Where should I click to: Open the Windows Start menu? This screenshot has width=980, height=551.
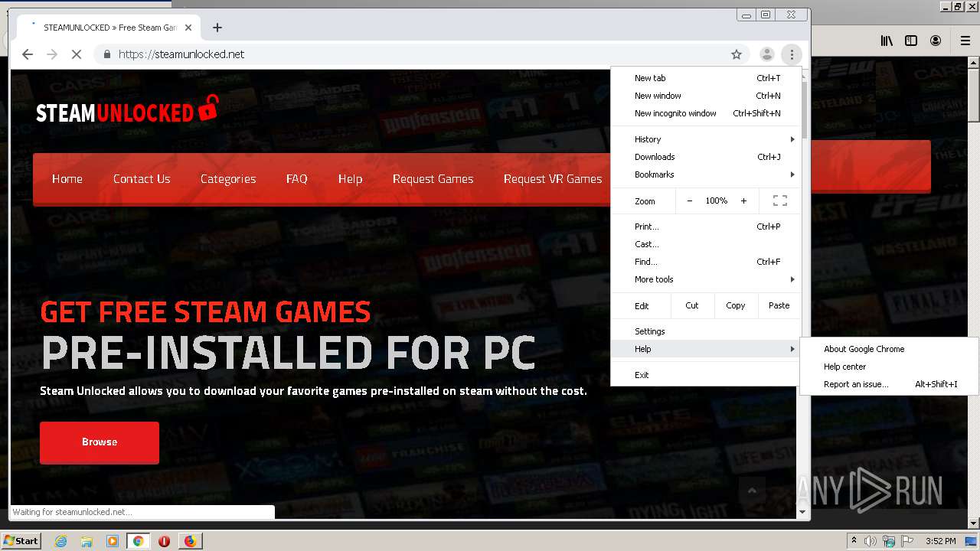(21, 541)
